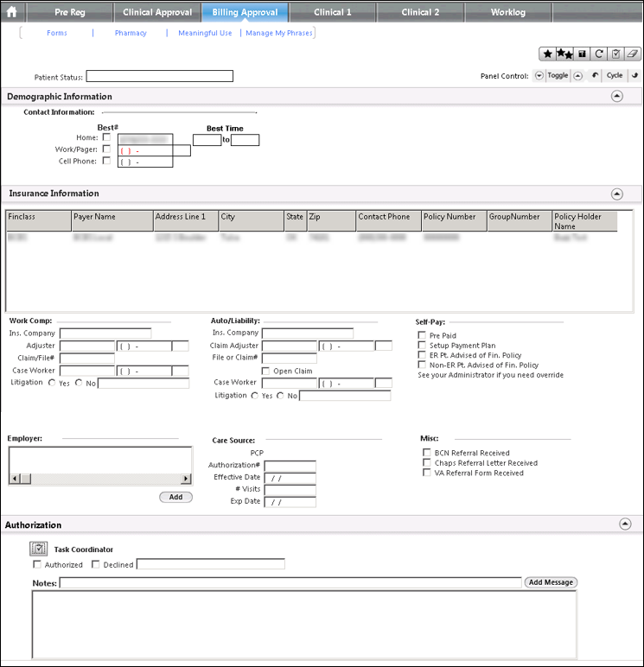Click the Cycle panel control button
644x667 pixels.
(615, 75)
